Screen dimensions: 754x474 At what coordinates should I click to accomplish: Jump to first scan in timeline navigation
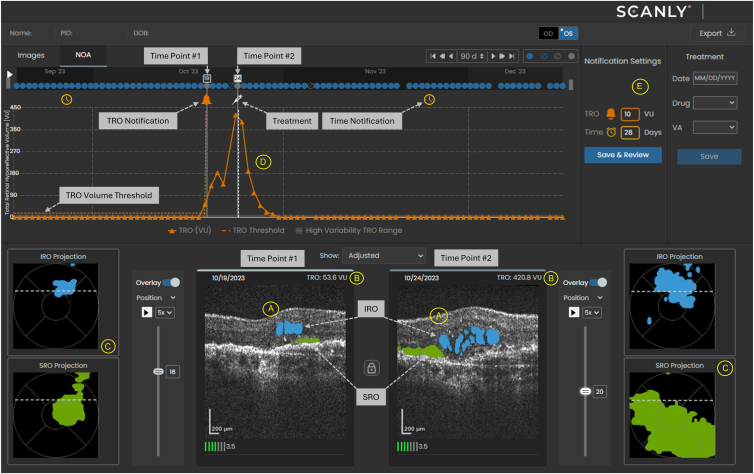(x=432, y=57)
